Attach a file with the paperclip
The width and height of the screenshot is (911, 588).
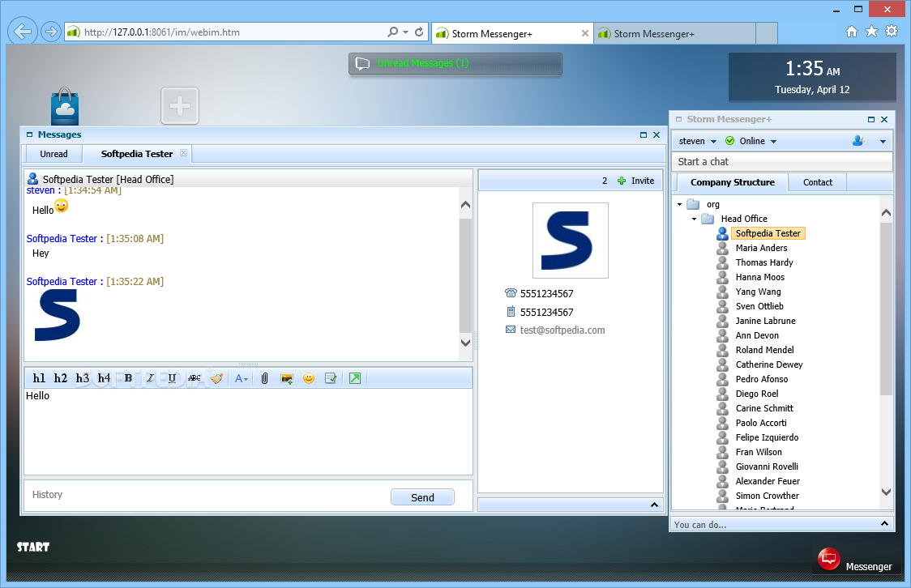pyautogui.click(x=264, y=378)
